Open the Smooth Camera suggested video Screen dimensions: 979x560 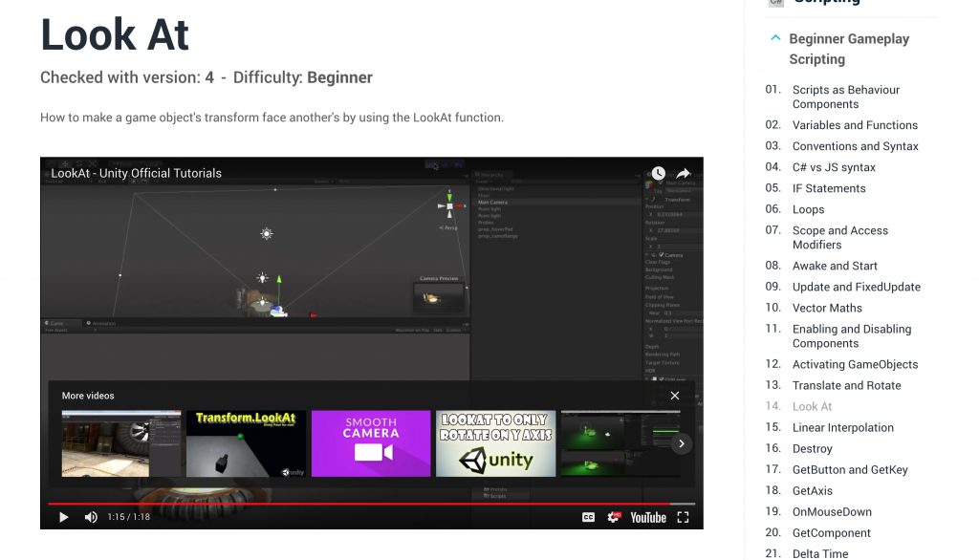tap(371, 443)
